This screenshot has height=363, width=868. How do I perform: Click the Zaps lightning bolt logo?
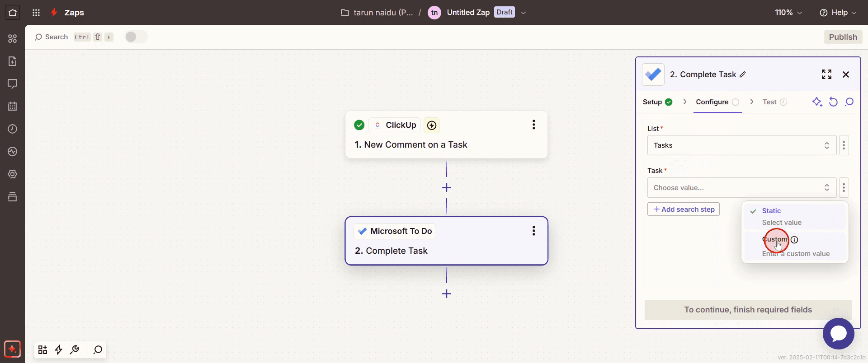[x=54, y=13]
